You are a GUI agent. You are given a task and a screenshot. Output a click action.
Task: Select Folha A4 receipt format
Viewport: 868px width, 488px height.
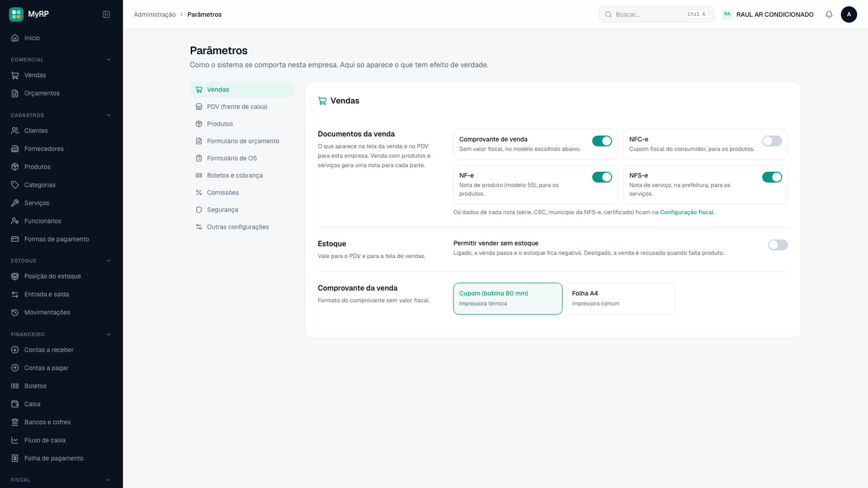click(x=621, y=298)
